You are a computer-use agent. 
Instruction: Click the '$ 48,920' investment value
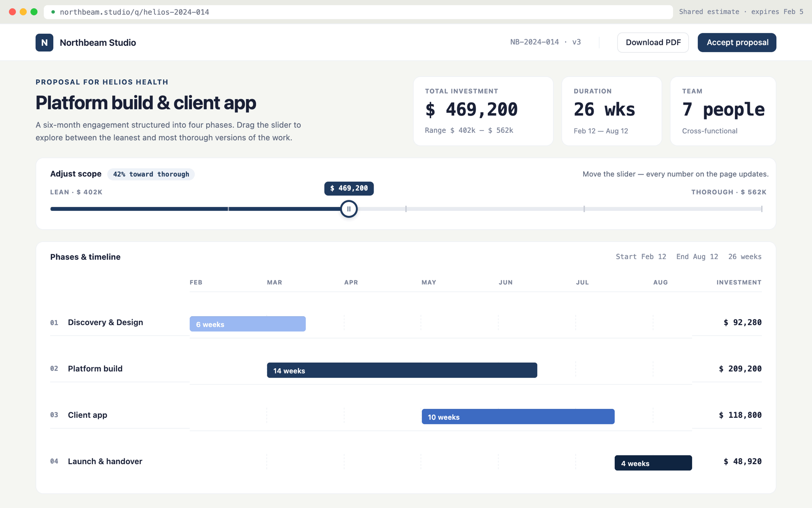click(x=743, y=461)
